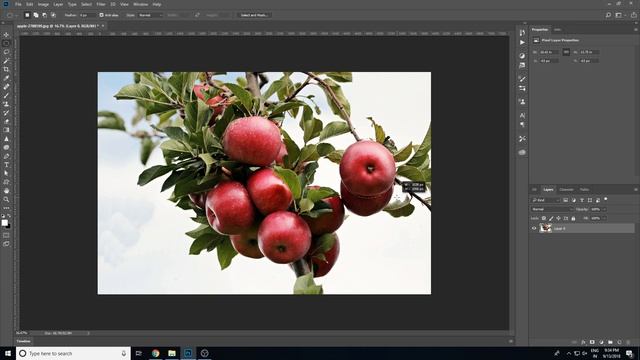Open the Layer menu
Viewport: 640px width, 360px height.
coord(58,4)
